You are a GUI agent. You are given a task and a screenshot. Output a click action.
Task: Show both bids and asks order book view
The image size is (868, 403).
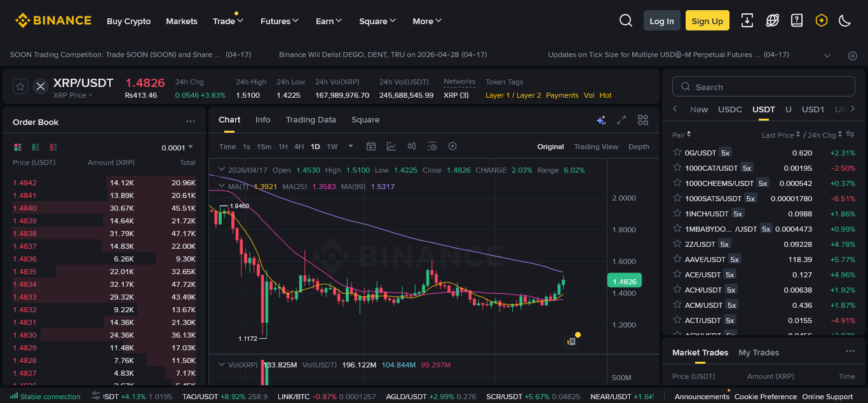coord(18,147)
